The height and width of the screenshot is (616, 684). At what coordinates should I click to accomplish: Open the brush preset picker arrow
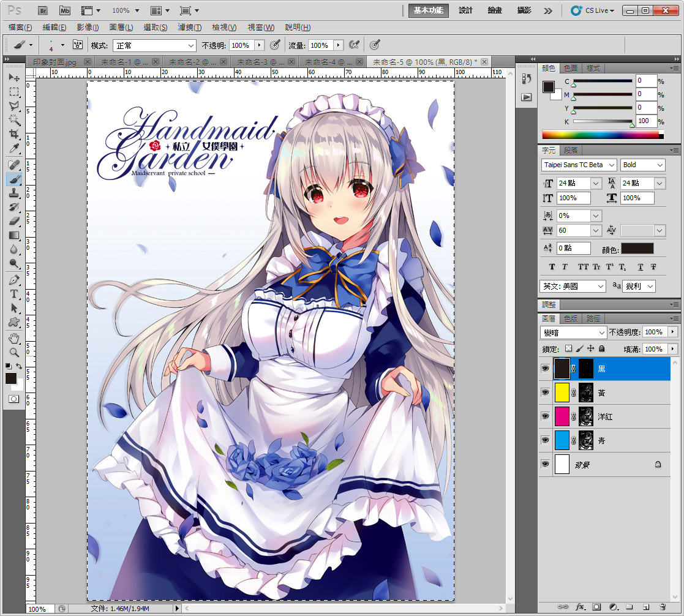click(62, 45)
